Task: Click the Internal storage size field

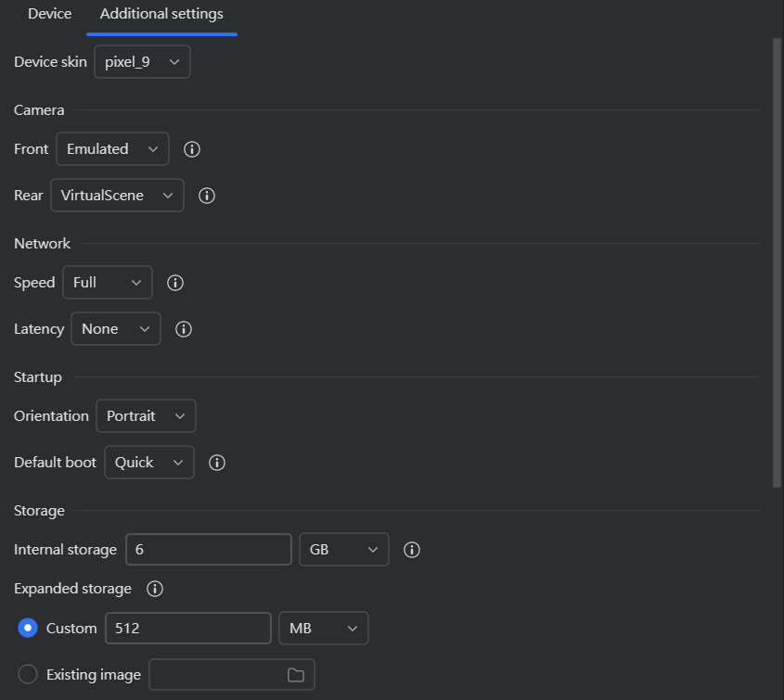Action: [208, 550]
